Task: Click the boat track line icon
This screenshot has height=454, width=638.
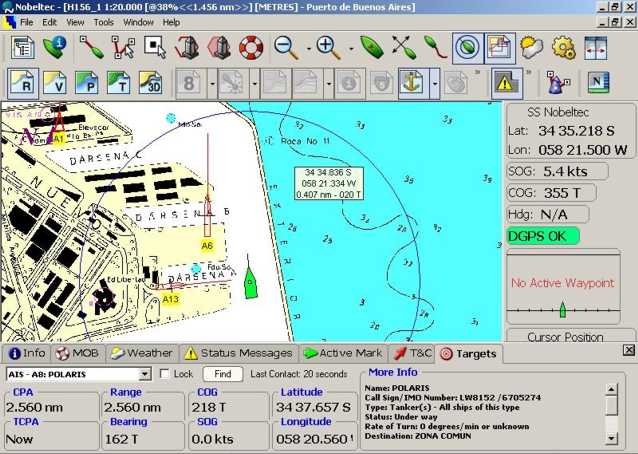Action: coord(435,48)
